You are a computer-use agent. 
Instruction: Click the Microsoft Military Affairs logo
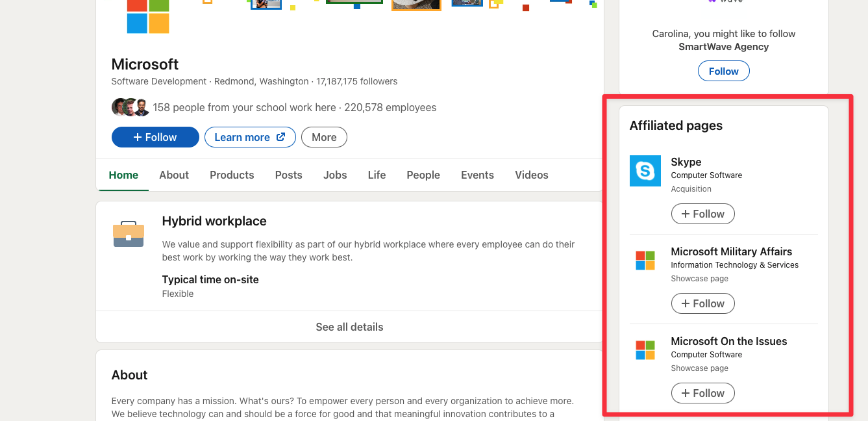click(645, 261)
